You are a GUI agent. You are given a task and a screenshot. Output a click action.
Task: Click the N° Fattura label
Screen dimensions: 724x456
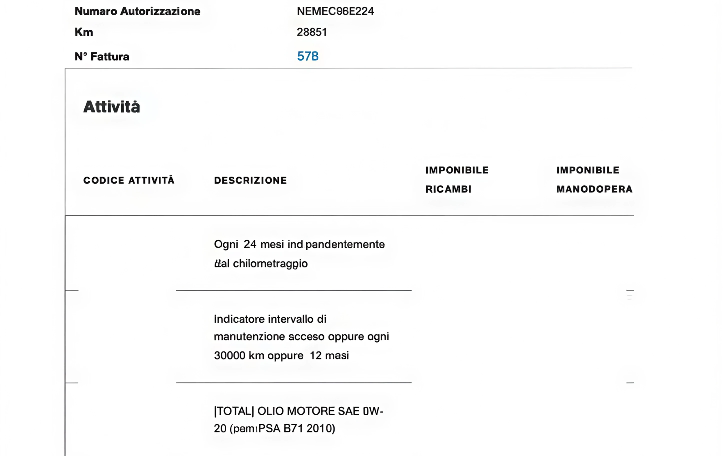[x=102, y=56]
